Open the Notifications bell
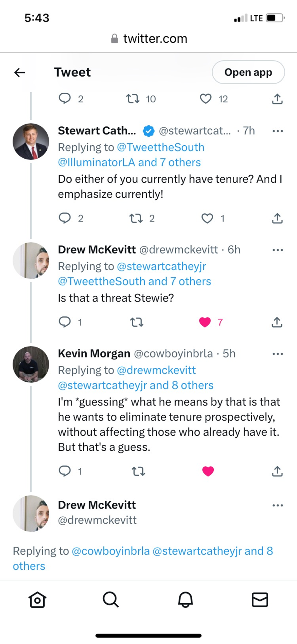Screen dimensions: 297x644 pyautogui.click(x=185, y=600)
